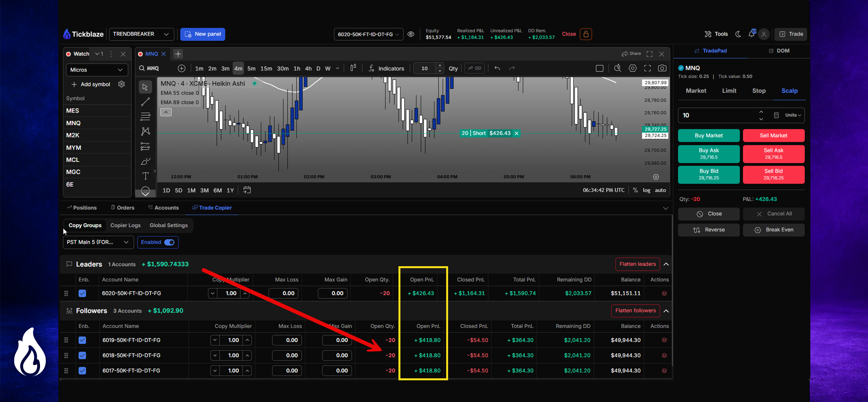Image resolution: width=868 pixels, height=402 pixels.
Task: Open the go-to-date calendar icon
Action: 247,190
